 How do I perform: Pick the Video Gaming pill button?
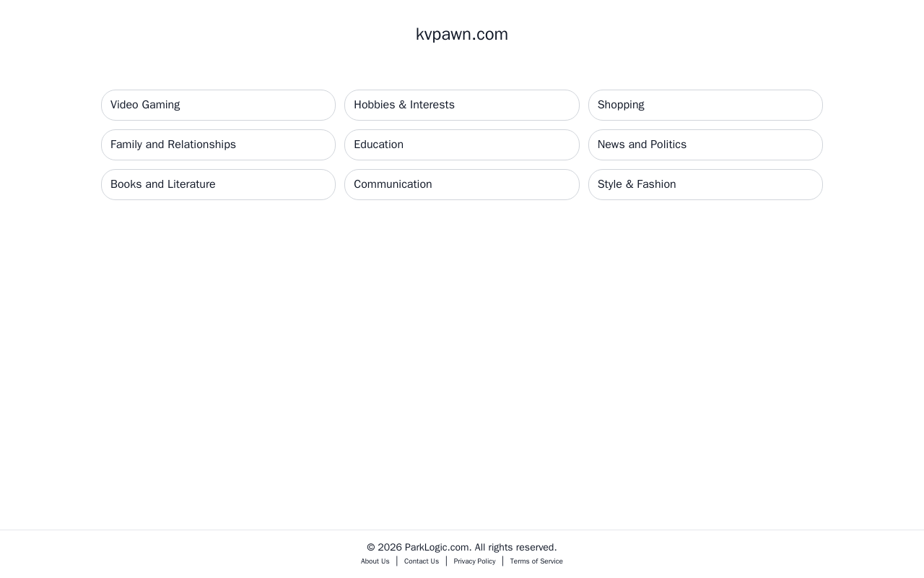click(218, 105)
